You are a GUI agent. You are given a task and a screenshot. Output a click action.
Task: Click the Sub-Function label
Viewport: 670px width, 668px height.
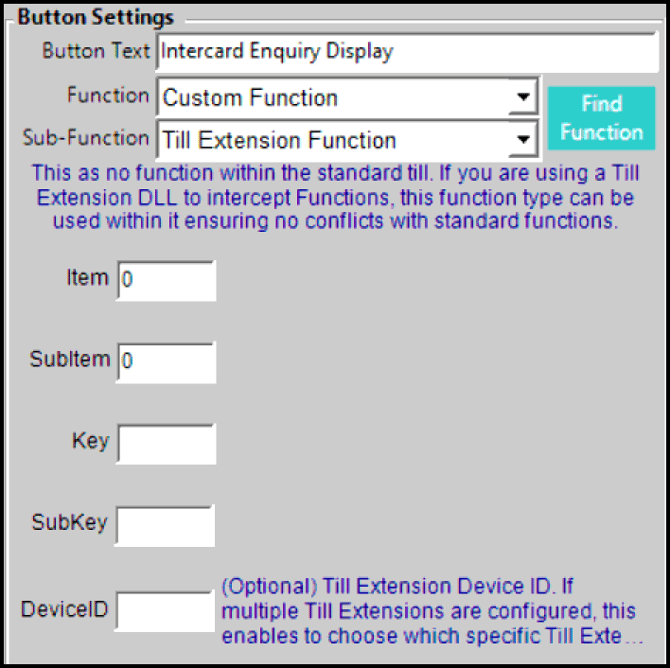(x=86, y=138)
